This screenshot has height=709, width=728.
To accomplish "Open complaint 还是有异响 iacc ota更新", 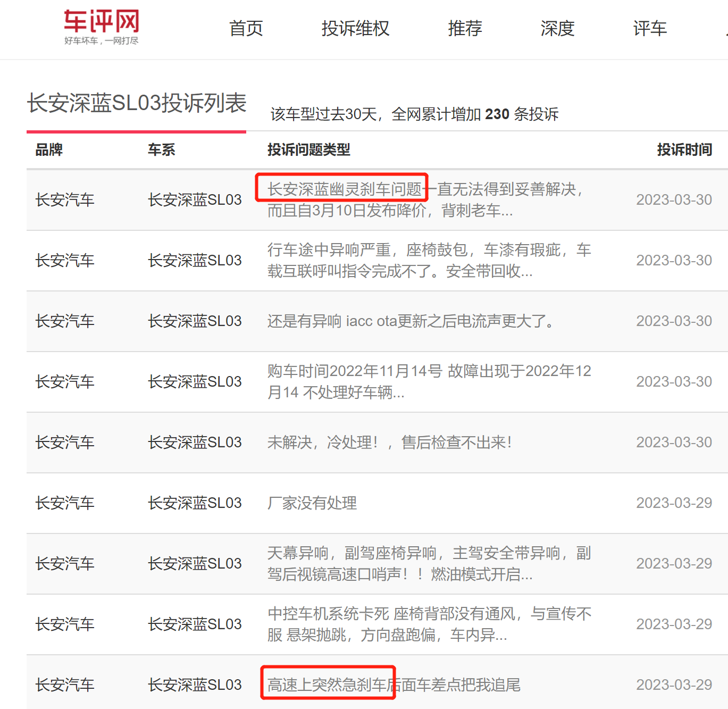I will (x=411, y=321).
